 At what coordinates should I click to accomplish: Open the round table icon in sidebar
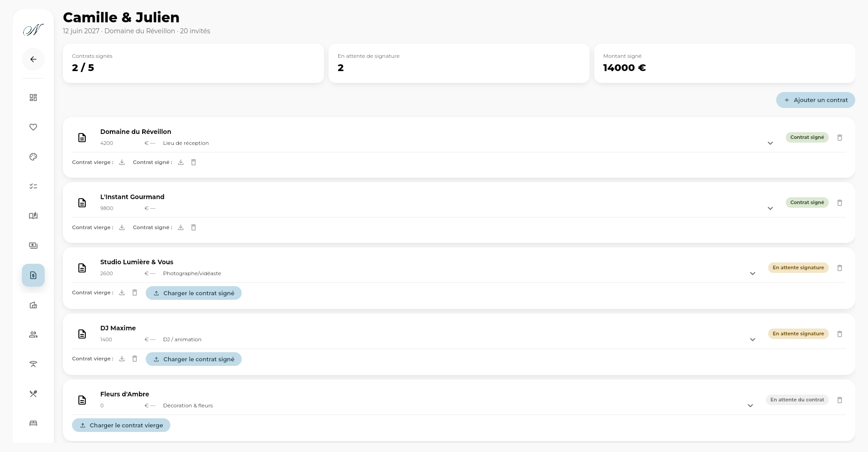point(33,364)
